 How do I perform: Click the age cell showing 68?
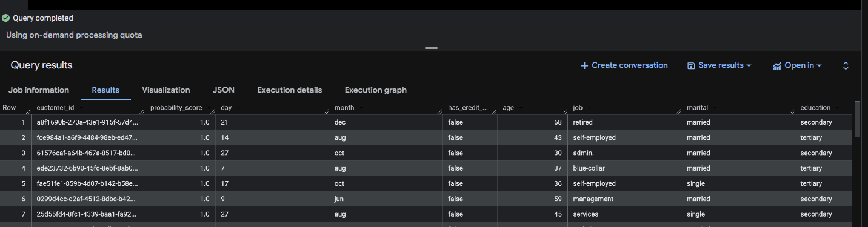(532, 122)
